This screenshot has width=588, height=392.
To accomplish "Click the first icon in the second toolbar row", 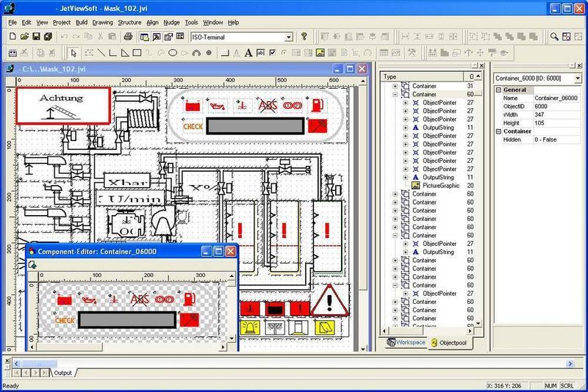I will (x=12, y=53).
